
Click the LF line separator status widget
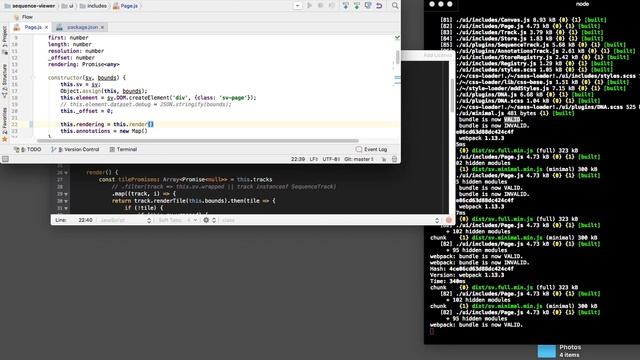coord(313,159)
